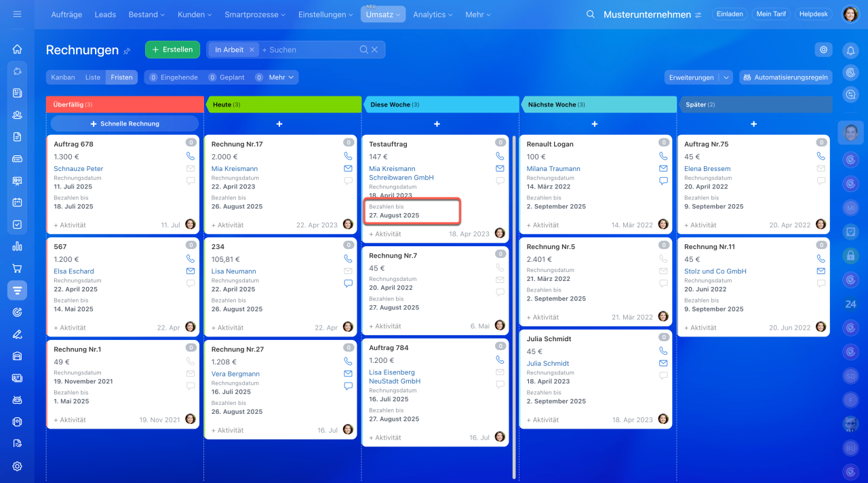
Task: Pin the Rechnungen page
Action: [127, 51]
